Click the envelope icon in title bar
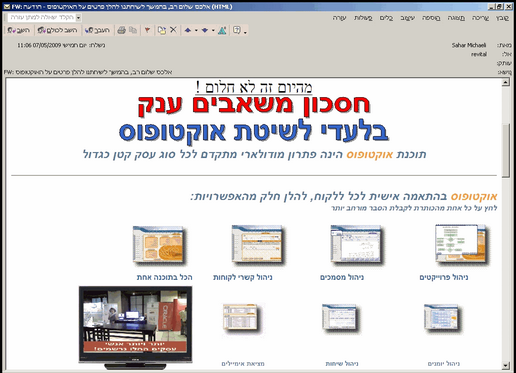 (6, 6)
